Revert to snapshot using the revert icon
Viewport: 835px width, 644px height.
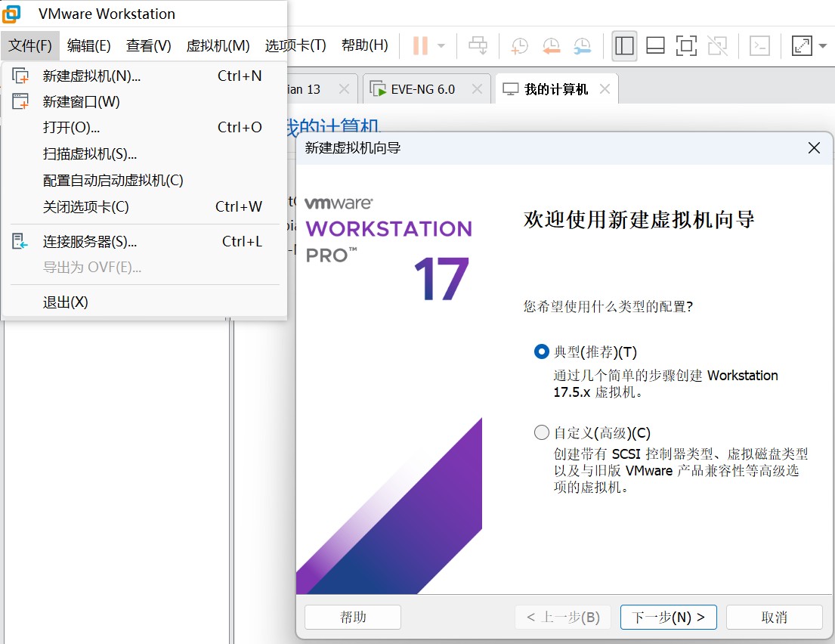pos(550,45)
